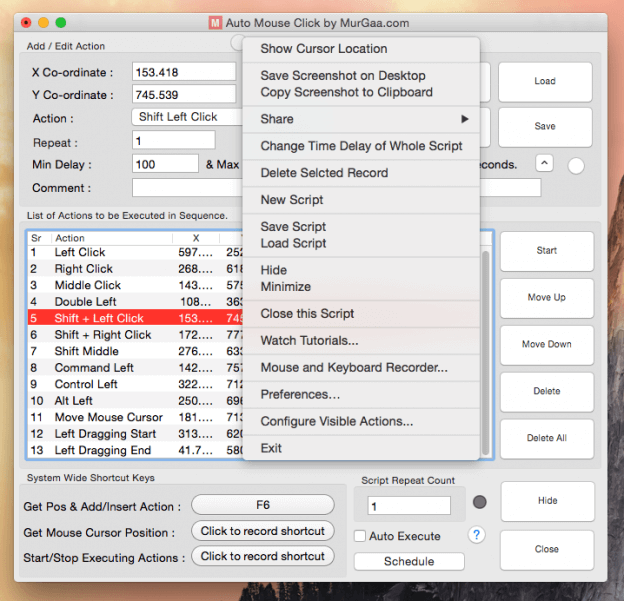Select row 11 Move Mouse Cursor

[135, 417]
